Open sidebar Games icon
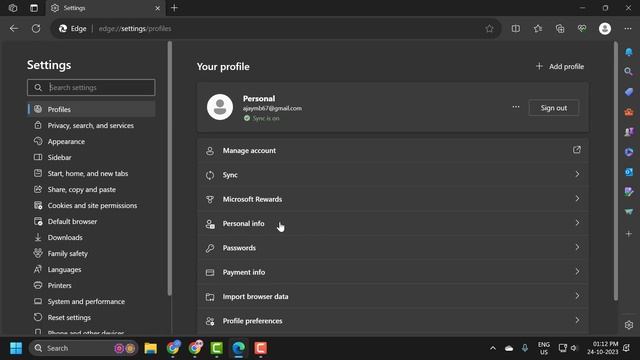Screen dimensions: 640x360 (x=629, y=132)
